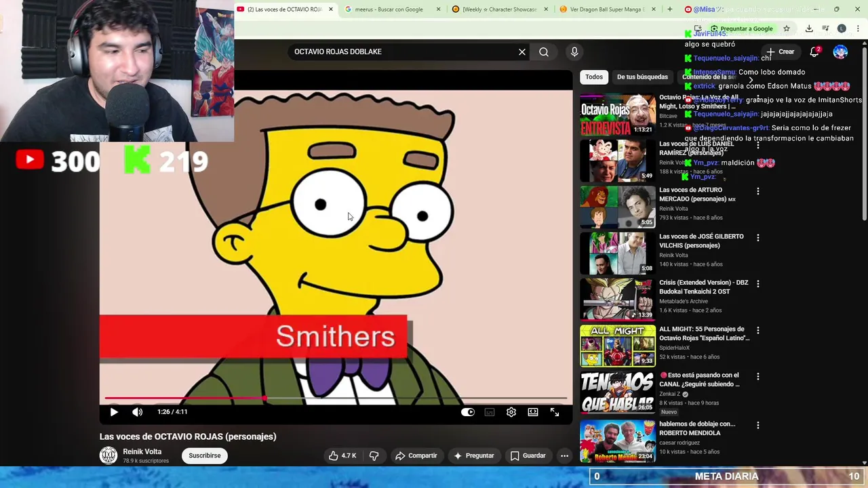Image resolution: width=868 pixels, height=488 pixels.
Task: Open Las voces de LUIS DANIEL RAMÍREZ video
Action: click(x=617, y=161)
